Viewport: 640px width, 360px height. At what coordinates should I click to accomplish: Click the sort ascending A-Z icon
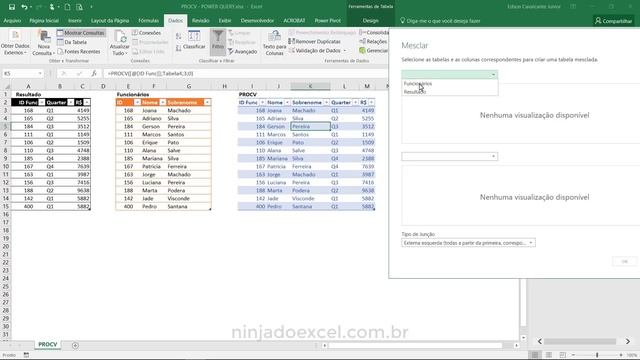pos(179,36)
